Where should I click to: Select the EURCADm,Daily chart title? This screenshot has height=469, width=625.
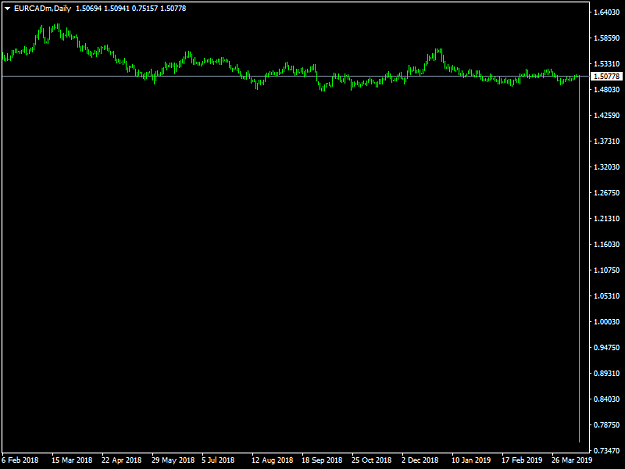(42, 8)
